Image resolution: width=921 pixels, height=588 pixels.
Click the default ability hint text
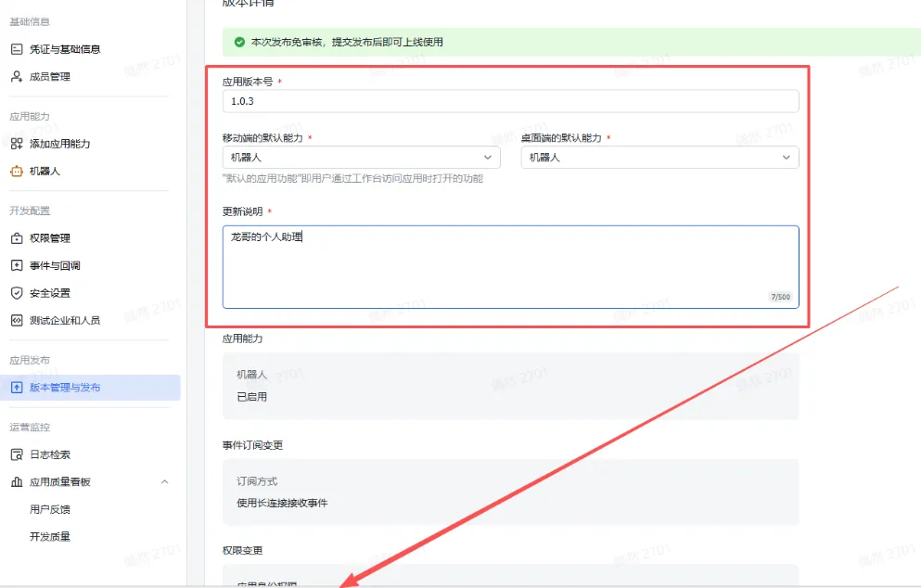[353, 179]
